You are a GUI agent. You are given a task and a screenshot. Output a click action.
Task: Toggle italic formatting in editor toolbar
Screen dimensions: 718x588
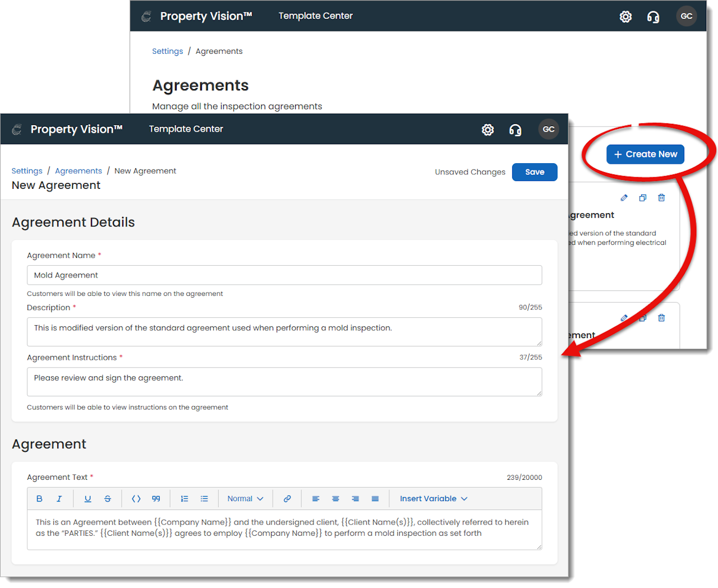(59, 499)
